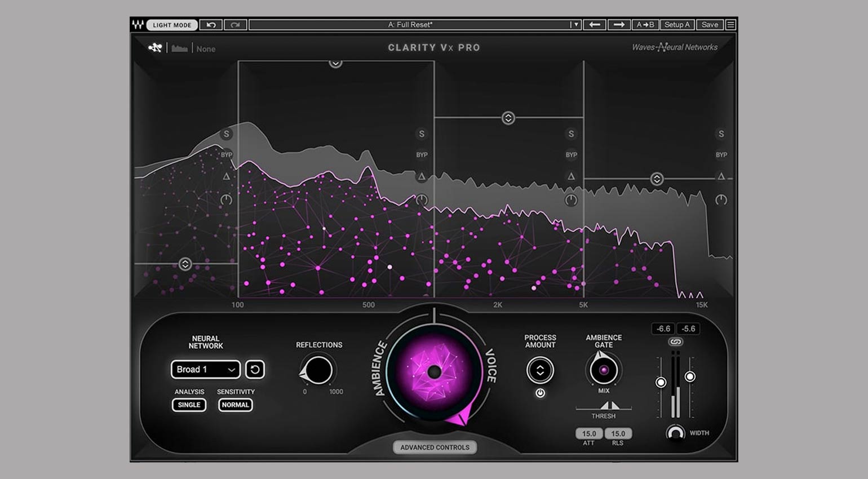Toggle the power button under Process Amount
The width and height of the screenshot is (868, 479).
coord(540,393)
